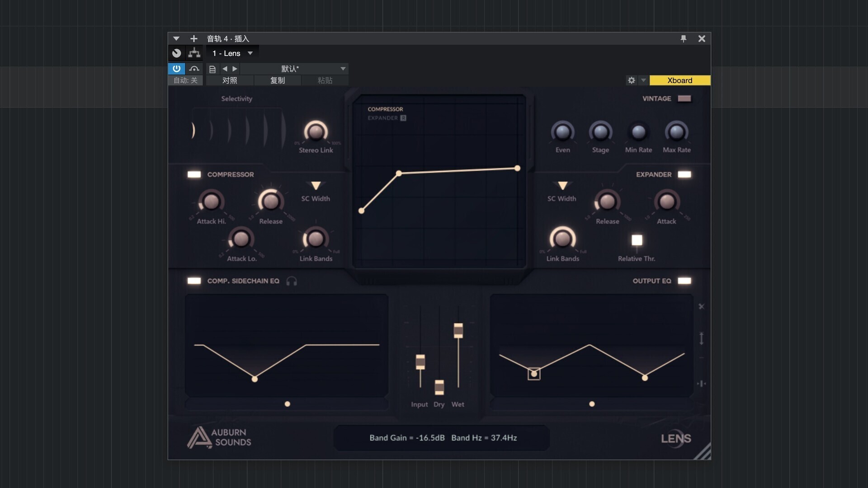Viewport: 868px width, 488px height.
Task: Toggle the OUTPUT EQ switch
Action: point(684,281)
